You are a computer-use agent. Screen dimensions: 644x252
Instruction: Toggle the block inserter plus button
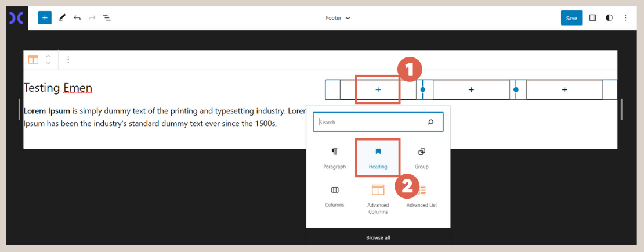tap(45, 18)
